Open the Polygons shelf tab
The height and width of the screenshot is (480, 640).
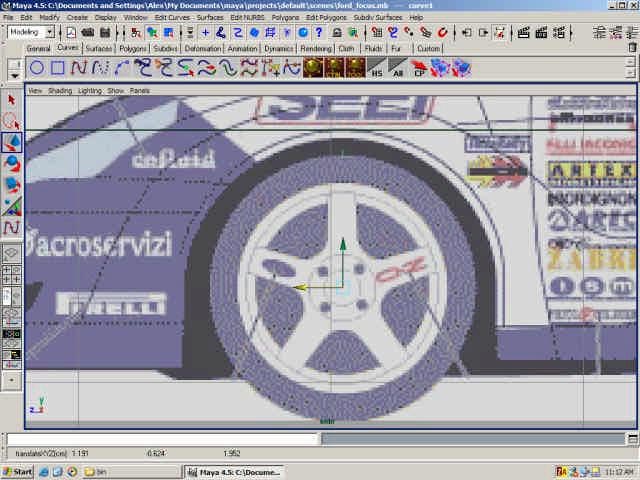tap(133, 48)
